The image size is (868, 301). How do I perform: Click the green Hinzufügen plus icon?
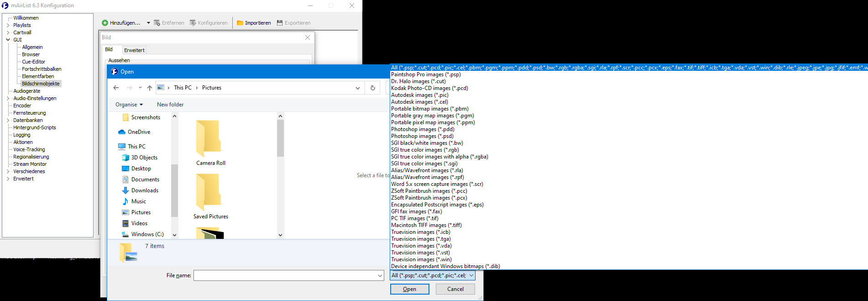[x=105, y=23]
